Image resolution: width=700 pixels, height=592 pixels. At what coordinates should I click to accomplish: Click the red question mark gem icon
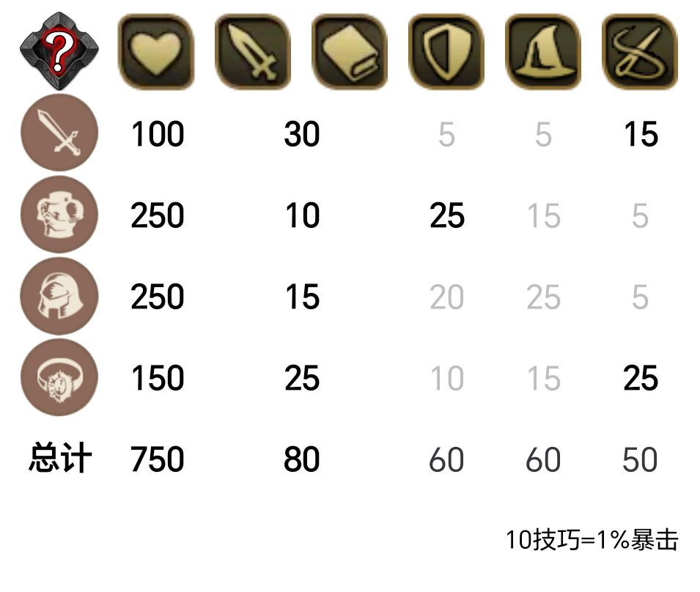tap(59, 52)
